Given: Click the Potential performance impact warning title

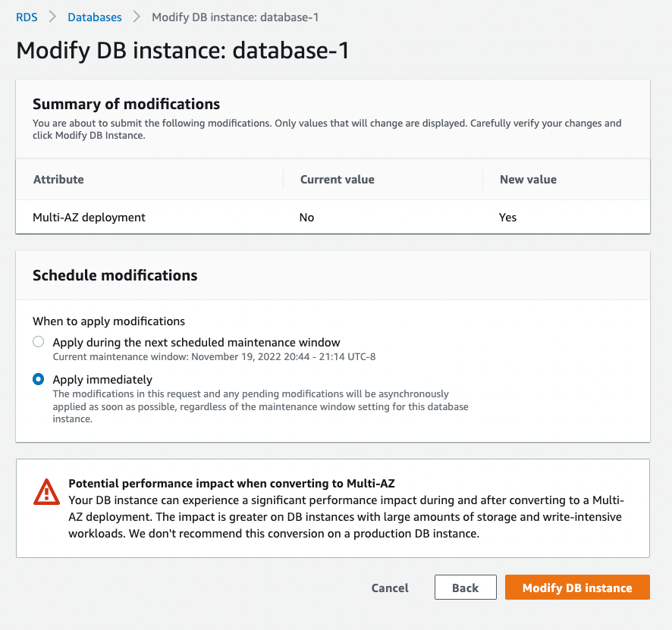Looking at the screenshot, I should [231, 484].
